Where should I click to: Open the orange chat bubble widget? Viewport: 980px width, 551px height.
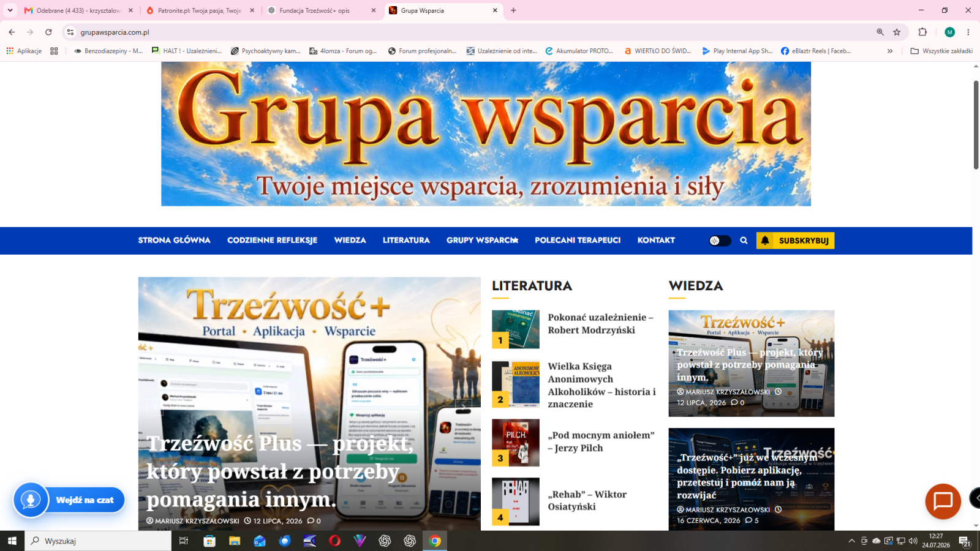943,501
